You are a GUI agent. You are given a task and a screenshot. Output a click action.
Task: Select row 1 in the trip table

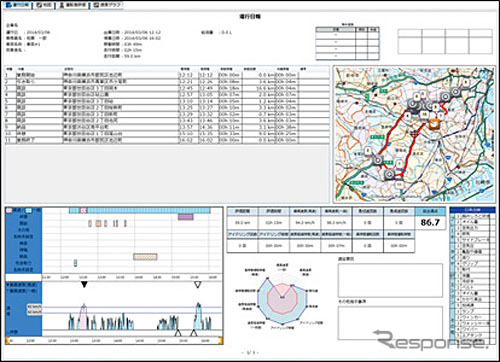pos(167,75)
